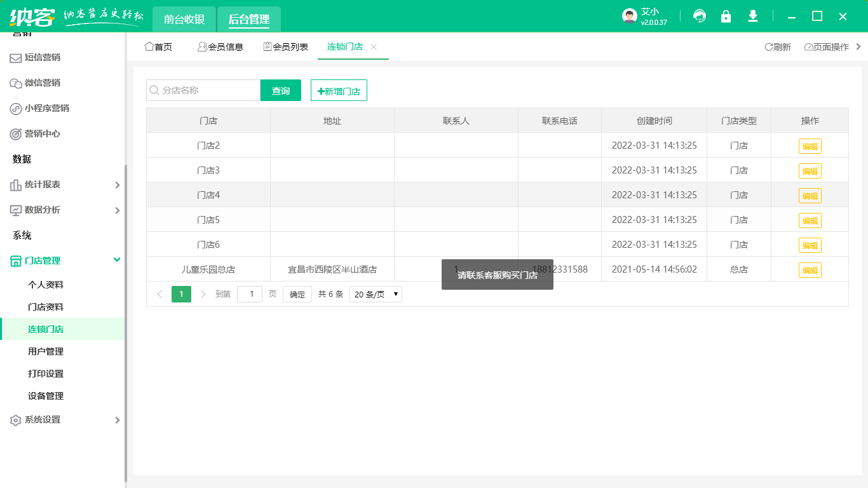Screen dimensions: 868x488
Task: Collapse the 门店管理 submenu chevron
Action: coord(117,260)
